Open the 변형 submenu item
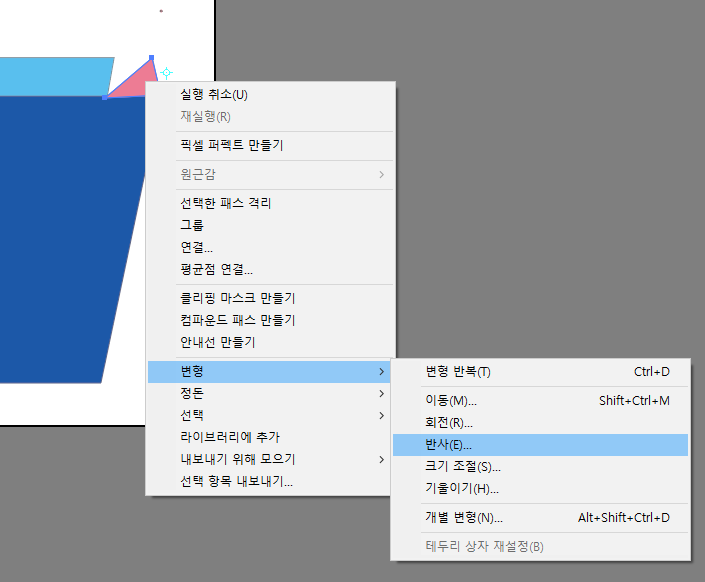 tap(270, 372)
